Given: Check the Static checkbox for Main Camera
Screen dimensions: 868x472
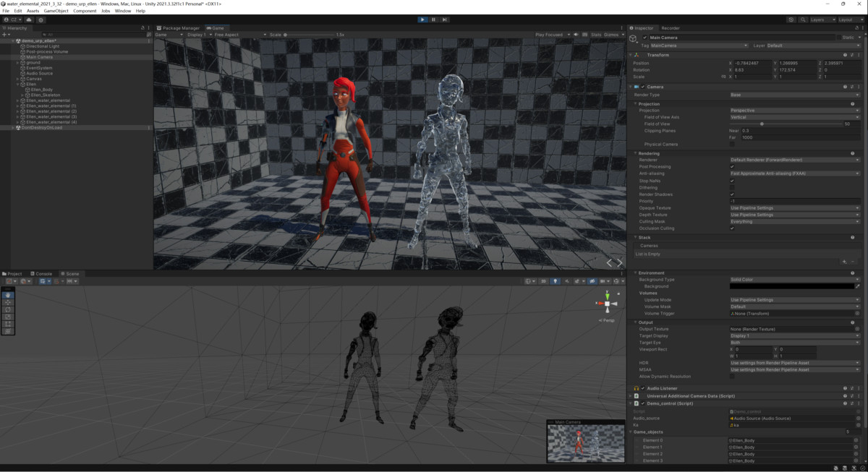Looking at the screenshot, I should pyautogui.click(x=840, y=38).
